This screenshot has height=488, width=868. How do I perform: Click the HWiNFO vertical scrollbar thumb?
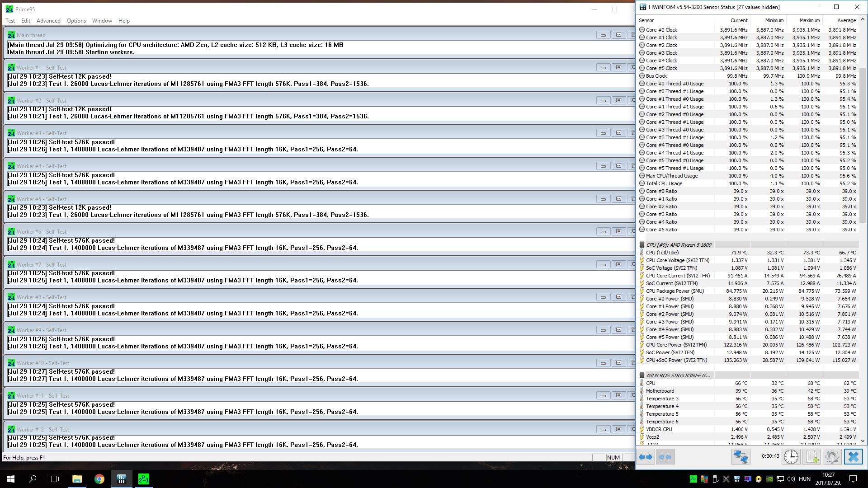pos(863,145)
